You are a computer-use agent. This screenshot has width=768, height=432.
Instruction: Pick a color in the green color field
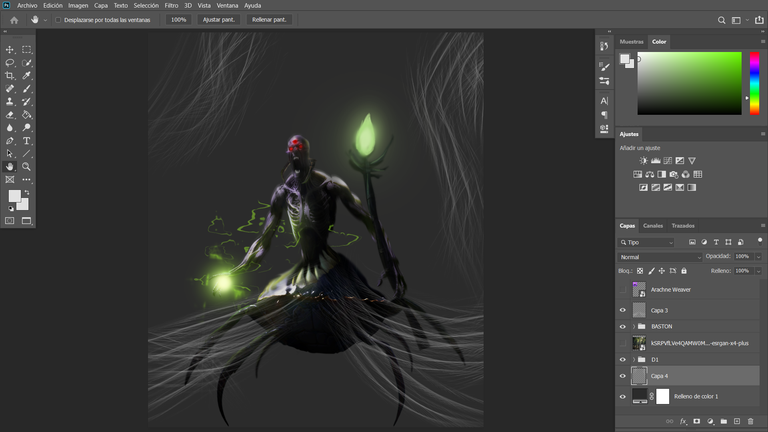(689, 83)
